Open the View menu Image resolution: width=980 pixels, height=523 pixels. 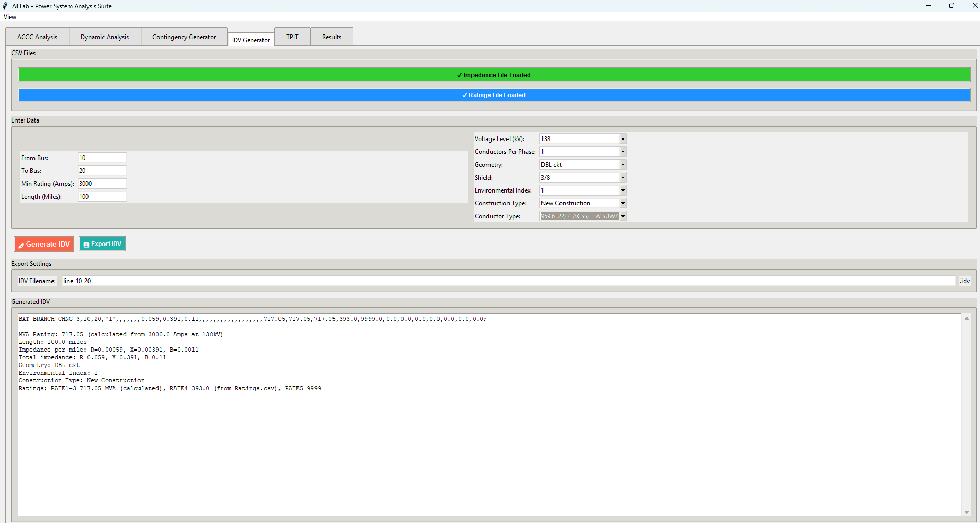coord(10,17)
